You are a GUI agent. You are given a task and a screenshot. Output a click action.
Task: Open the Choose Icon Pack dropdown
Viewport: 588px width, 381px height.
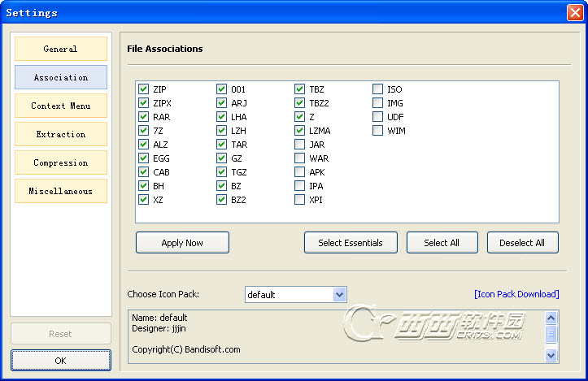point(339,294)
